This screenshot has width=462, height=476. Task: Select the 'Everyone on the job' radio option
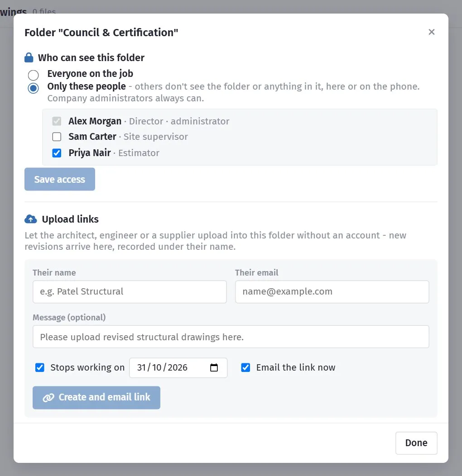33,75
